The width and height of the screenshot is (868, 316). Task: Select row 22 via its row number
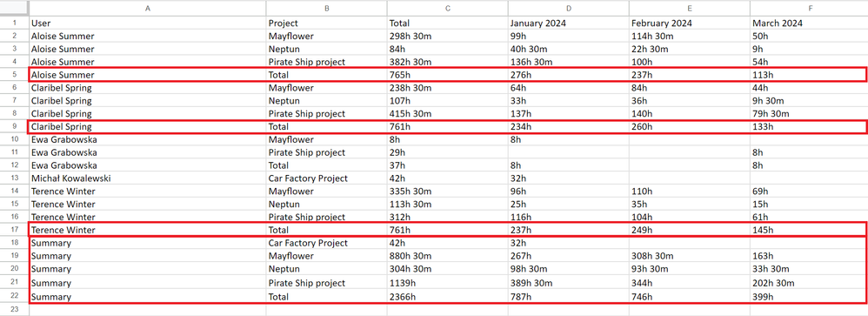[x=15, y=297]
